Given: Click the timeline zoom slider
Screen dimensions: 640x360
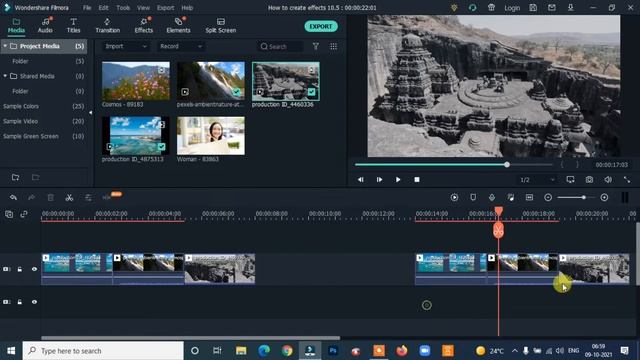Looking at the screenshot, I should click(x=576, y=198).
